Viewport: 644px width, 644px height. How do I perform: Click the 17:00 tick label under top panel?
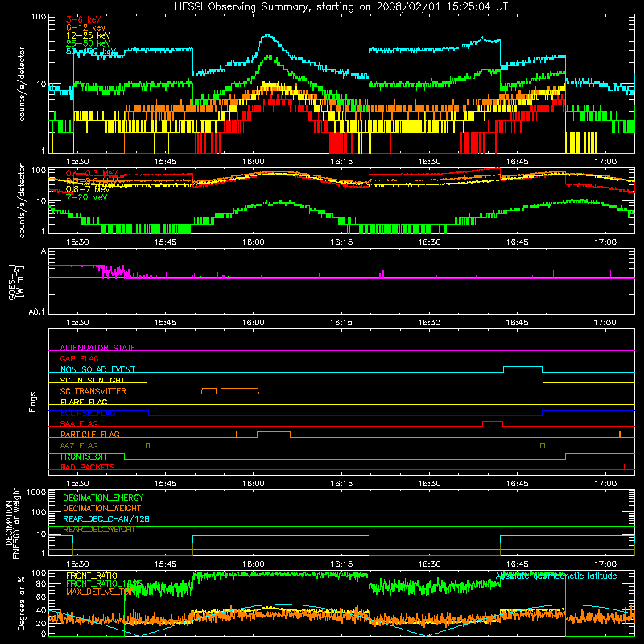tap(605, 162)
